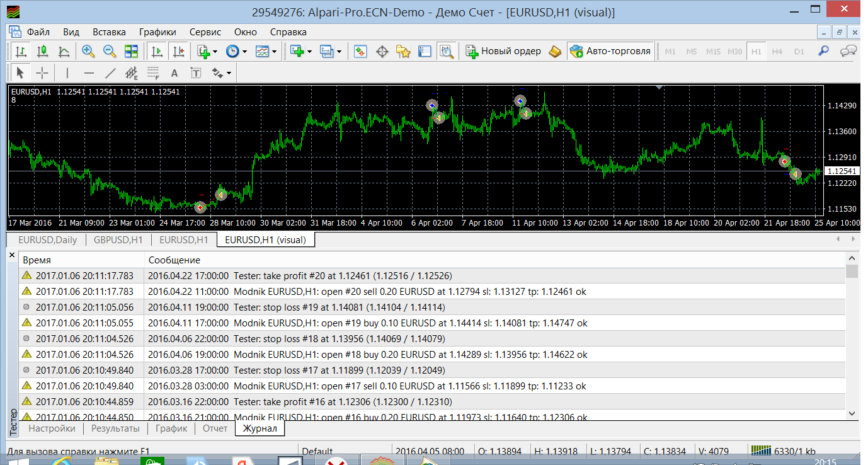Tile chart windows with grid icon
The height and width of the screenshot is (465, 868).
(x=131, y=52)
